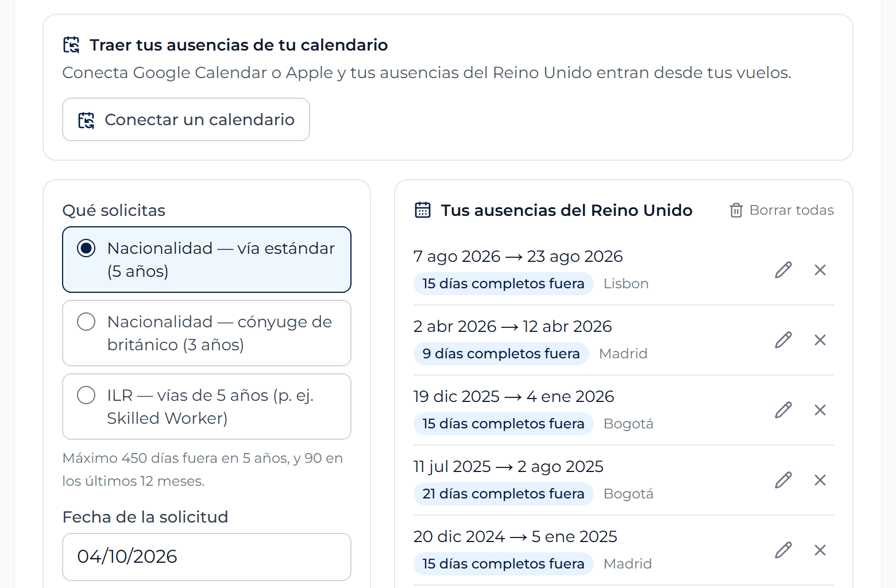Click the Qué solicitas heading

114,210
